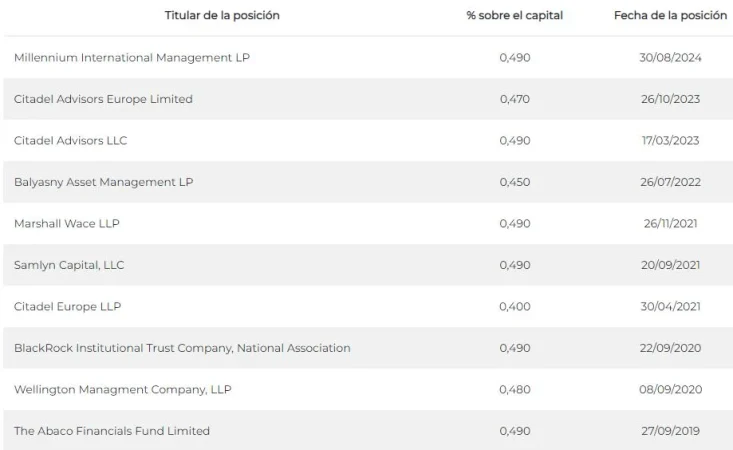Click the 0,400 capital percentage value

pos(514,307)
